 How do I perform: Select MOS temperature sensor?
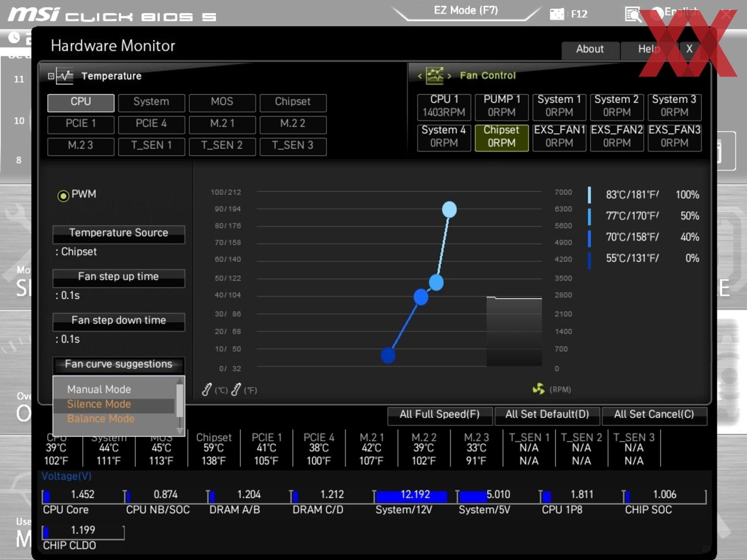(222, 102)
